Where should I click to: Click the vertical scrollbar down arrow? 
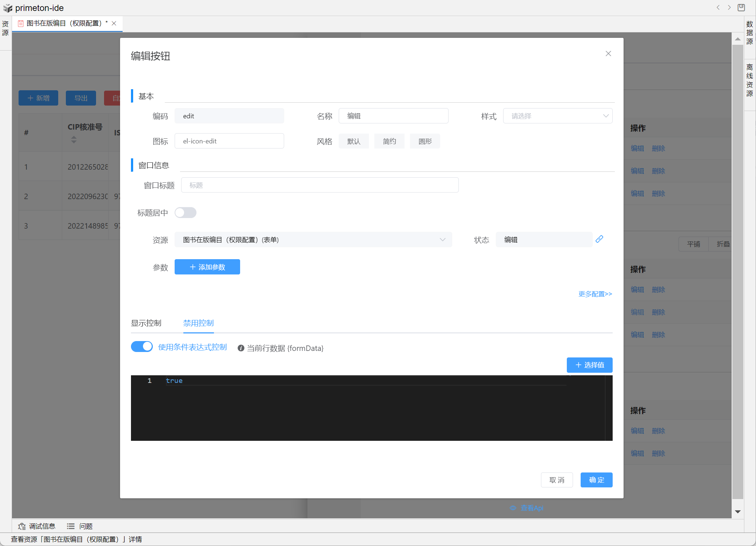coord(737,512)
